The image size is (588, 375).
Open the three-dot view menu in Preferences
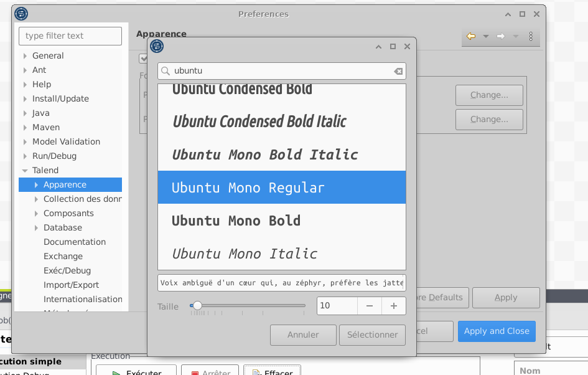pos(531,36)
